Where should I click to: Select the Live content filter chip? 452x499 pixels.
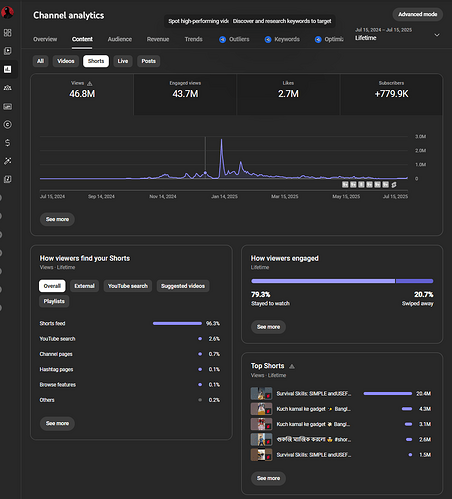(x=123, y=61)
